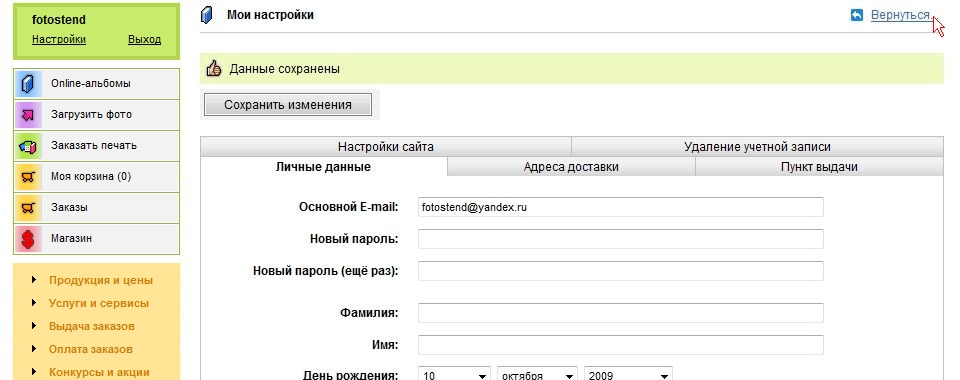Click the День рождения label
960x380 pixels.
click(x=351, y=374)
